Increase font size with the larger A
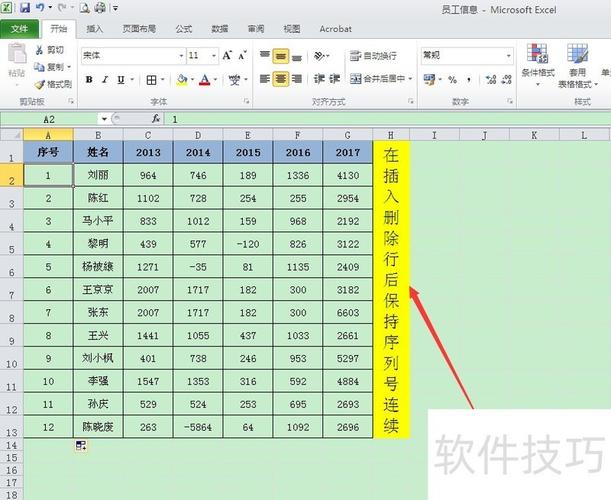The image size is (611, 500). (228, 56)
